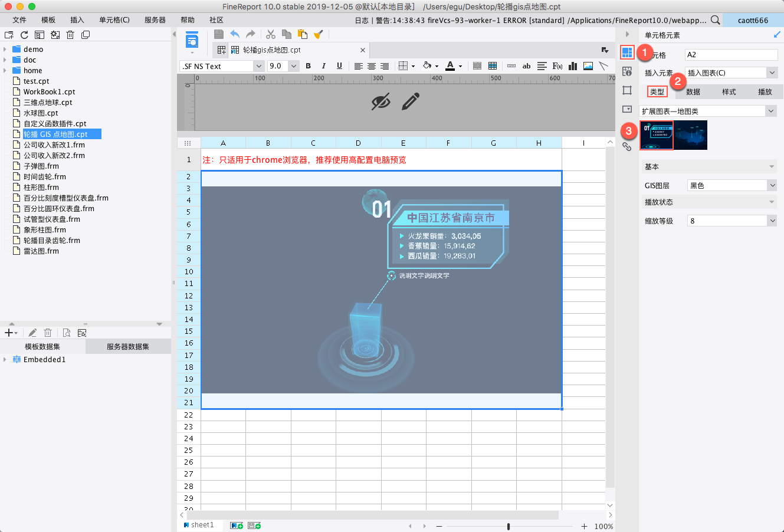The image size is (784, 532).
Task: Click the cell name field A2
Action: pos(731,55)
